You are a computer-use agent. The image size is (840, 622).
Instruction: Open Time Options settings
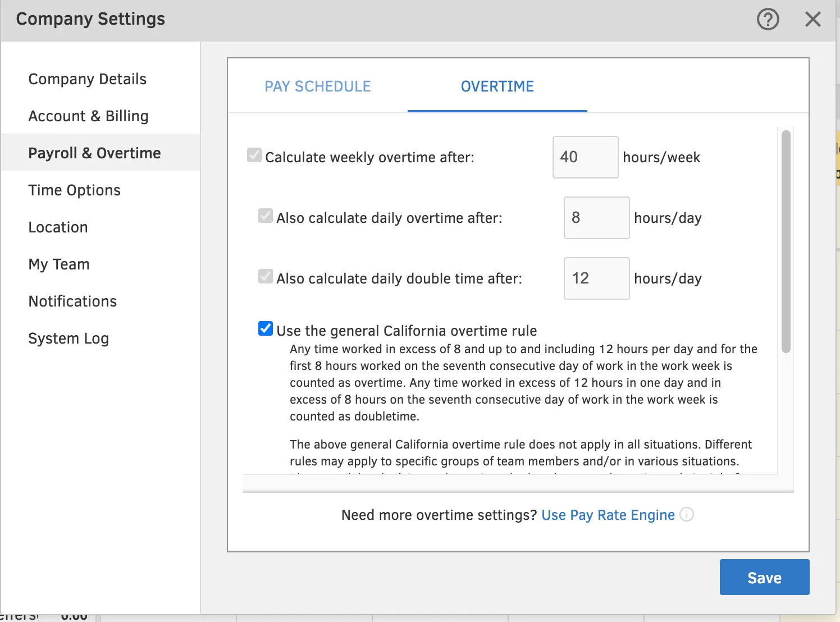pyautogui.click(x=74, y=190)
